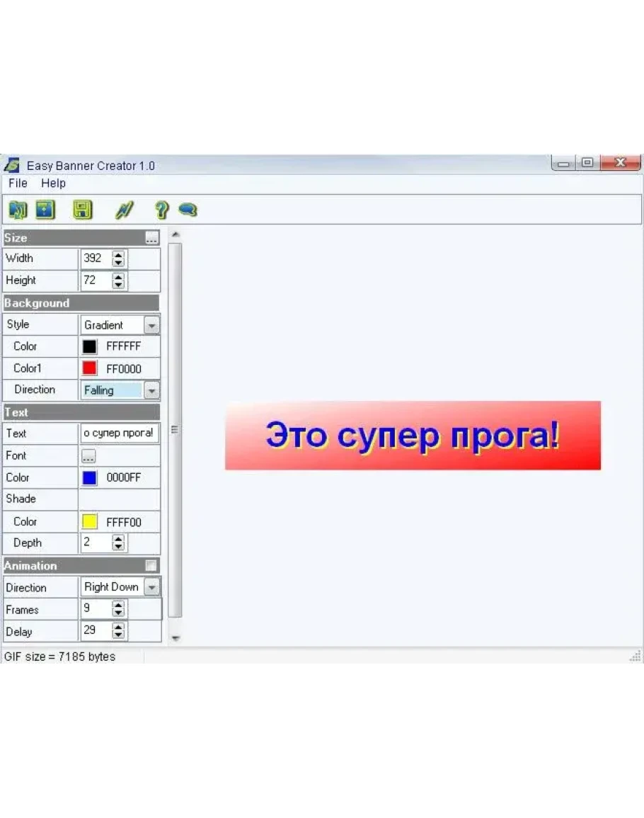The height and width of the screenshot is (818, 644).
Task: Click the Easy Banner Creator title bar icon
Action: pos(12,165)
